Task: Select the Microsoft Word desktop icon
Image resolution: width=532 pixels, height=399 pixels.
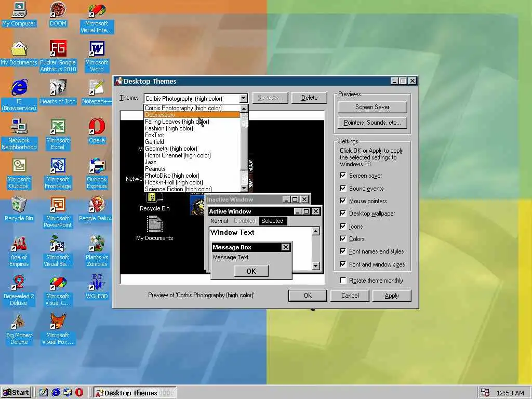Action: pos(97,57)
